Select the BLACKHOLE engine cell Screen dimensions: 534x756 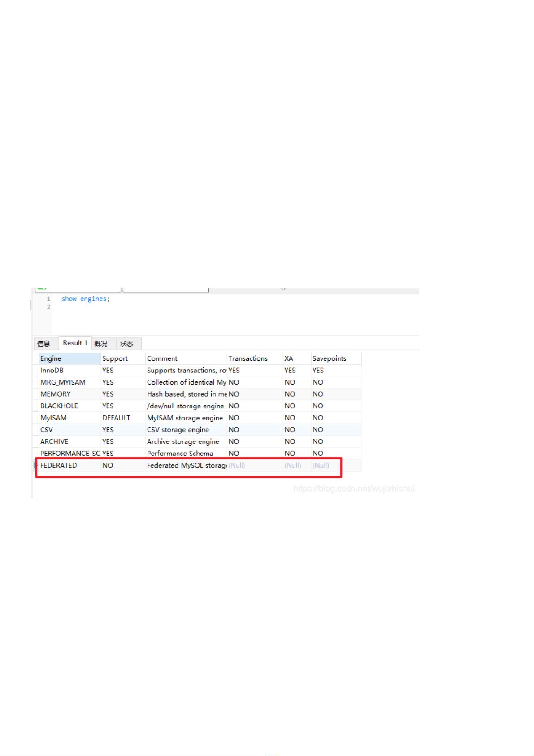tap(69, 406)
